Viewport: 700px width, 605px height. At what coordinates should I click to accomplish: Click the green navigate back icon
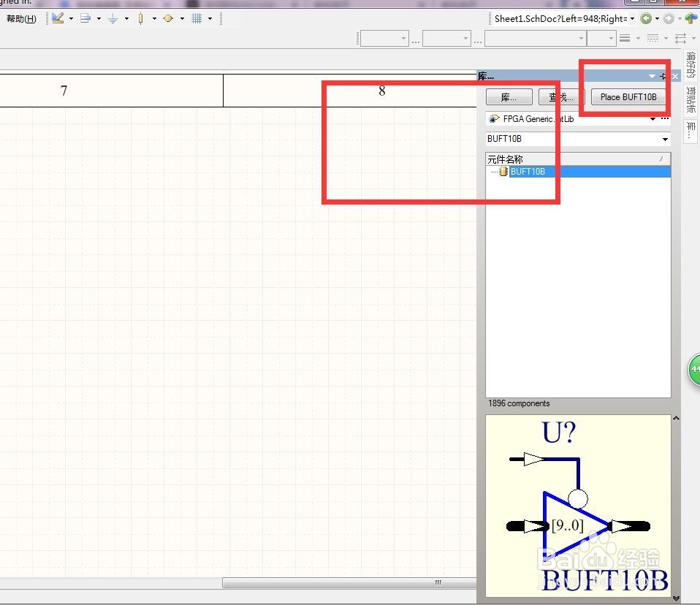[x=646, y=18]
